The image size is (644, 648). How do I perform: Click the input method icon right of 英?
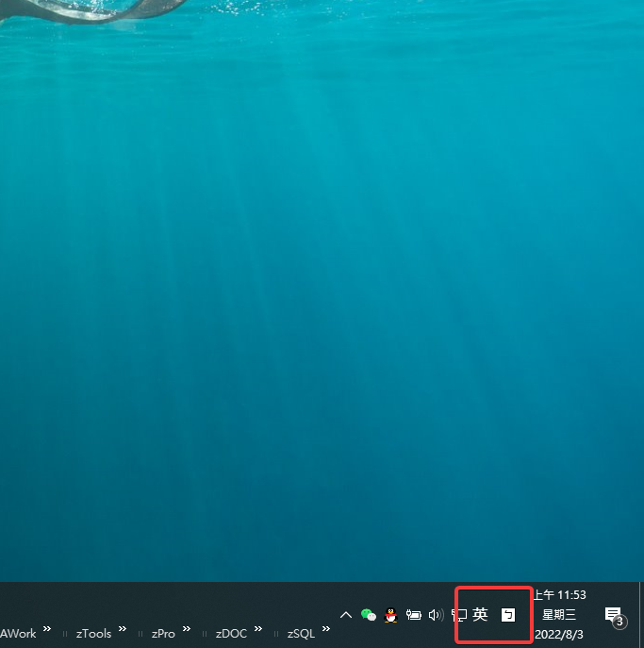pos(508,615)
